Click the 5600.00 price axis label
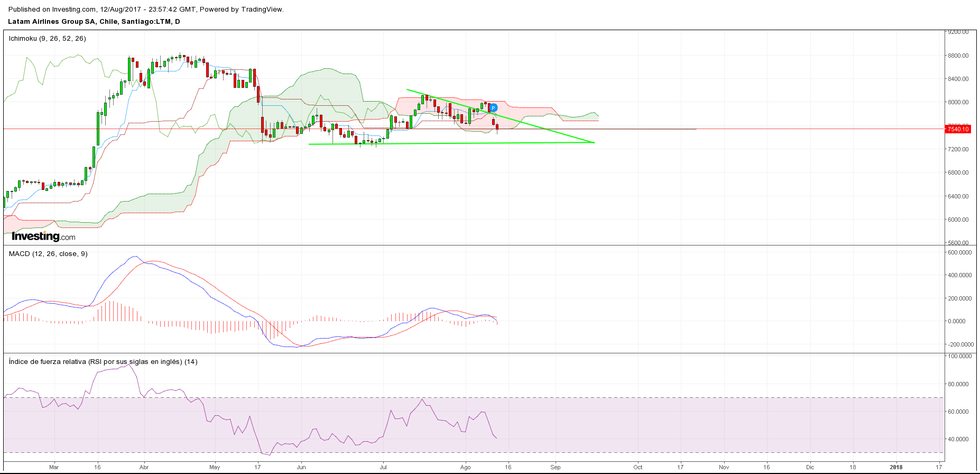Screen dimensions: 980x474 (x=958, y=243)
